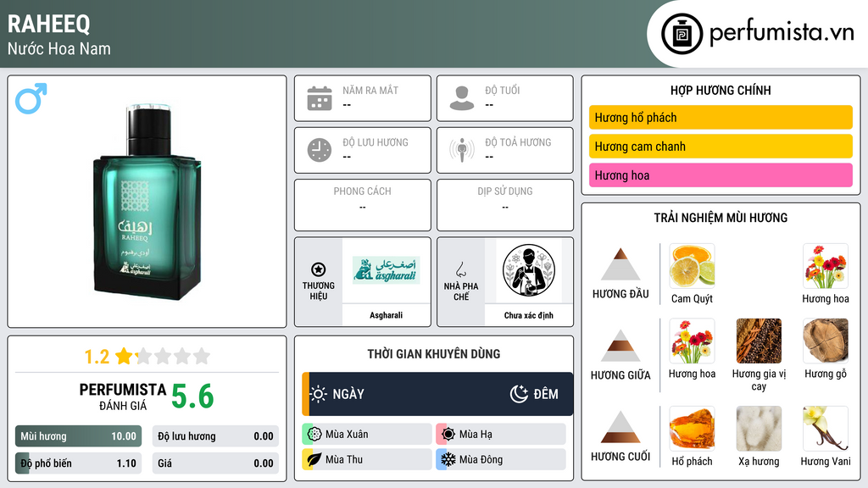Click the moon icon next to Đêm
Screen dimensions: 868x488
point(519,394)
